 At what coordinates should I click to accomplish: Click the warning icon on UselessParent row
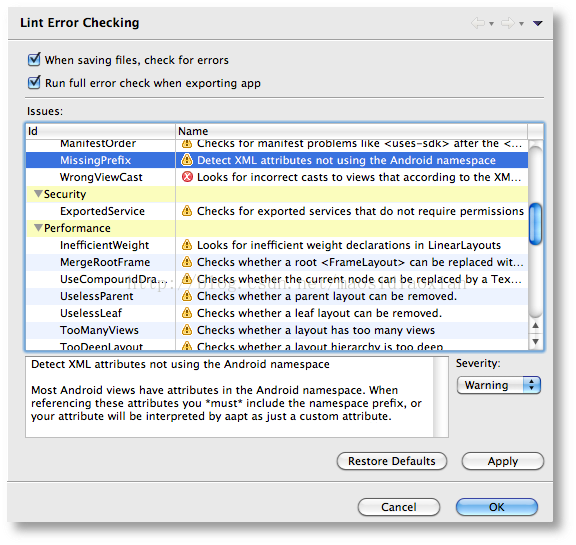pyautogui.click(x=187, y=296)
